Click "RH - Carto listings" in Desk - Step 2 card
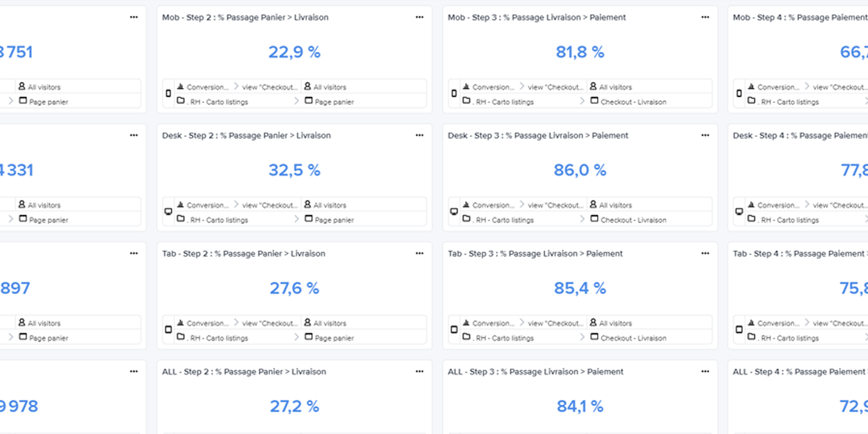The width and height of the screenshot is (868, 434). tap(219, 220)
